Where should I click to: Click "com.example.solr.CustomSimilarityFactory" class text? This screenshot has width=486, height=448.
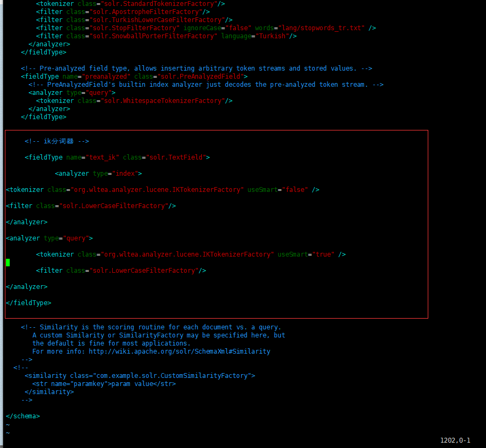pyautogui.click(x=172, y=376)
